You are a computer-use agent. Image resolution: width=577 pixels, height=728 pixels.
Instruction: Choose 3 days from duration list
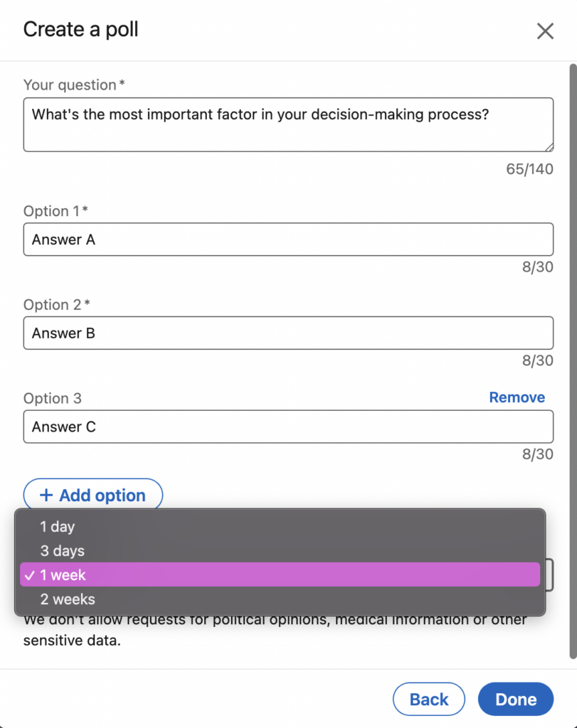coord(62,551)
